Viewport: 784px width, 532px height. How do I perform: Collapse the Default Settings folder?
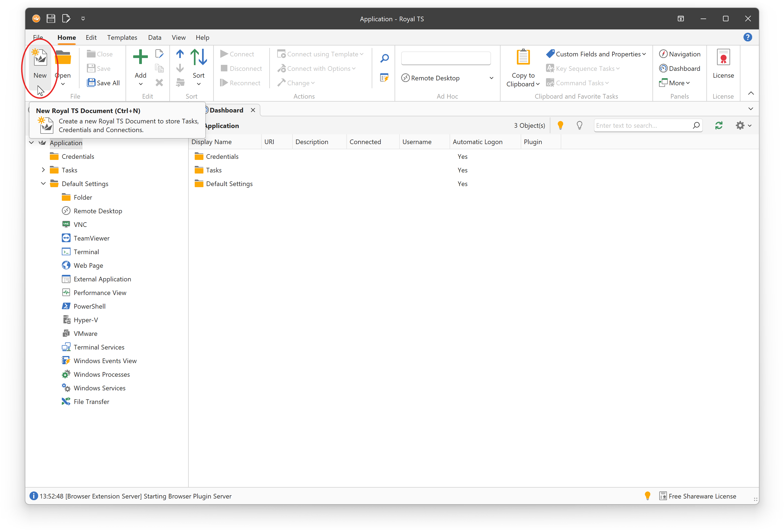[x=43, y=184]
